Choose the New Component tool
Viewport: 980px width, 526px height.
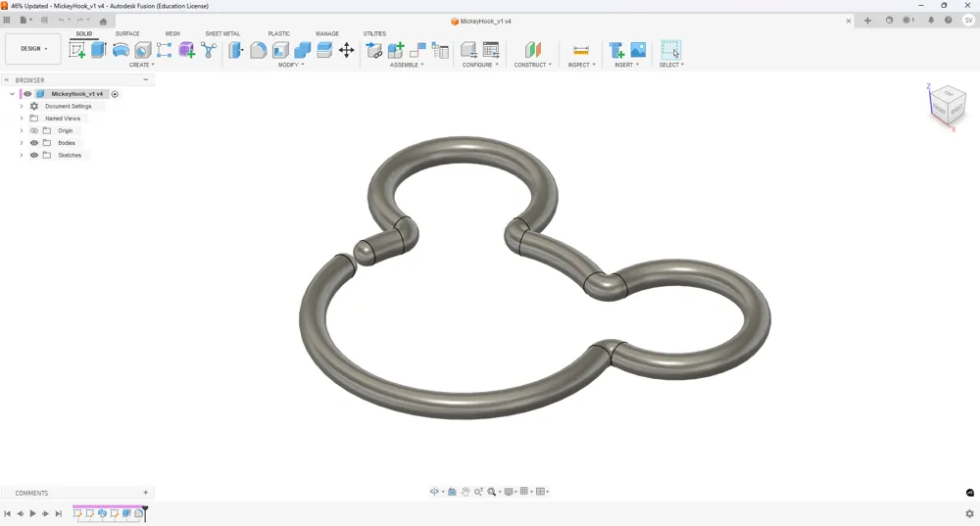pyautogui.click(x=396, y=50)
